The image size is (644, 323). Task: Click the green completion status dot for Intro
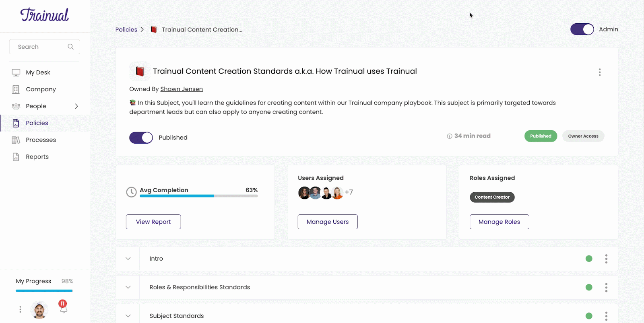tap(589, 259)
